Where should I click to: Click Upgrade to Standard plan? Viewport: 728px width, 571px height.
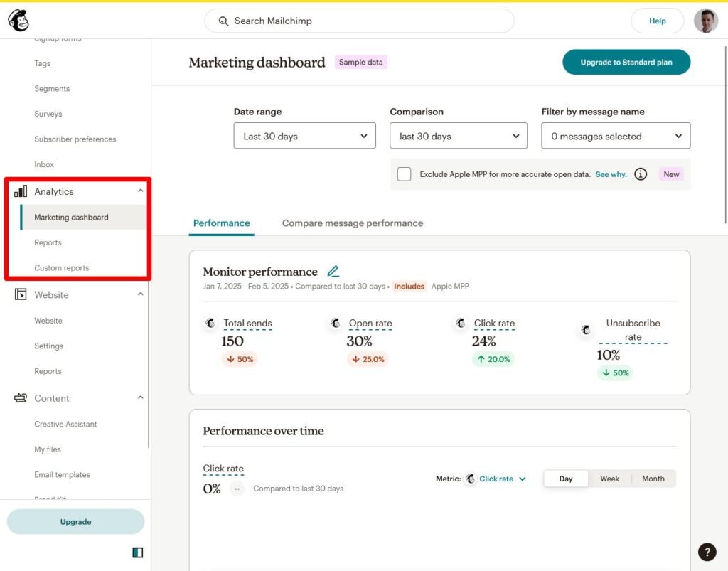click(626, 62)
